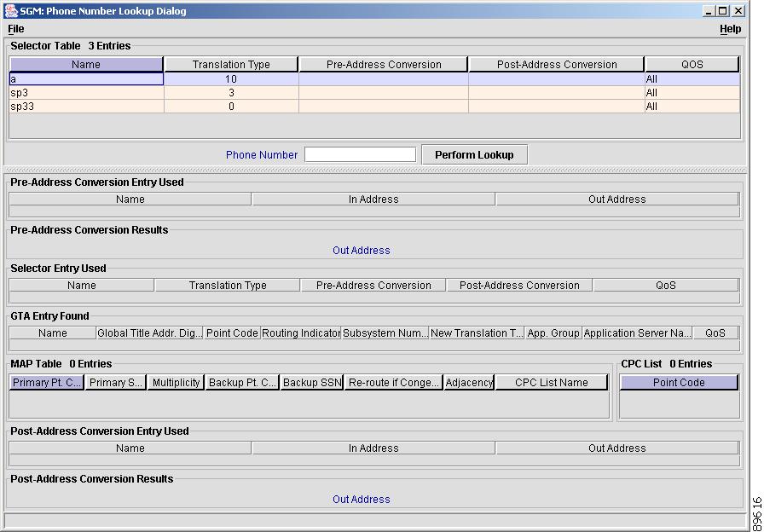Sort MAP Table by Primary Pt. C... column

point(47,383)
